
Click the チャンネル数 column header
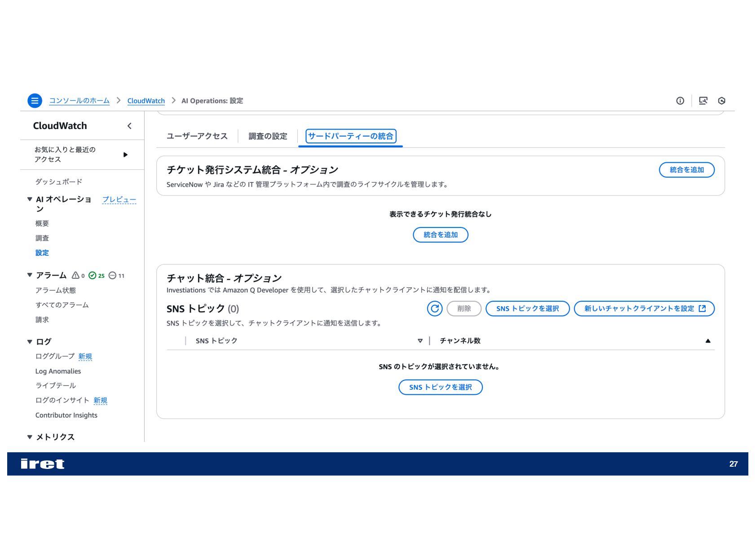click(x=460, y=341)
